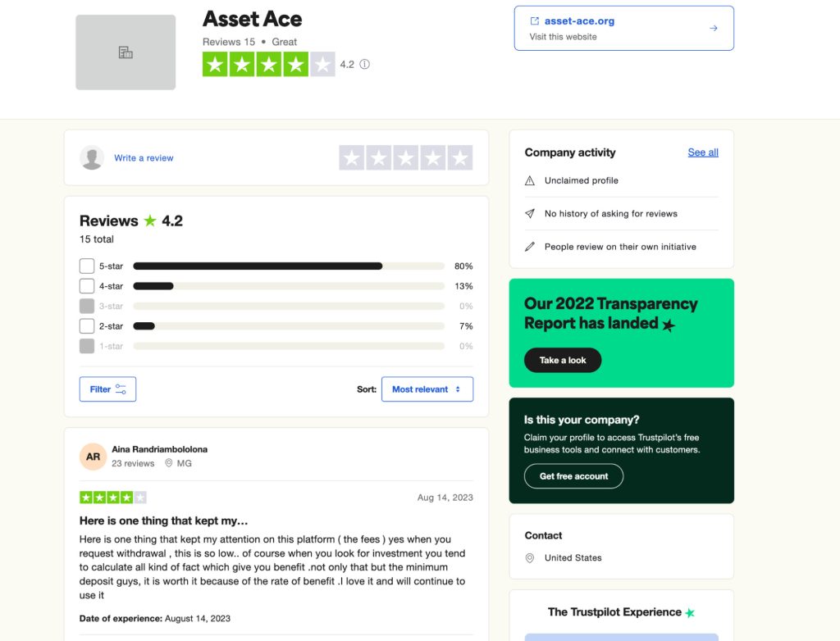Screen dimensions: 840x641
Task: Click the Get free account button
Action: tap(573, 476)
